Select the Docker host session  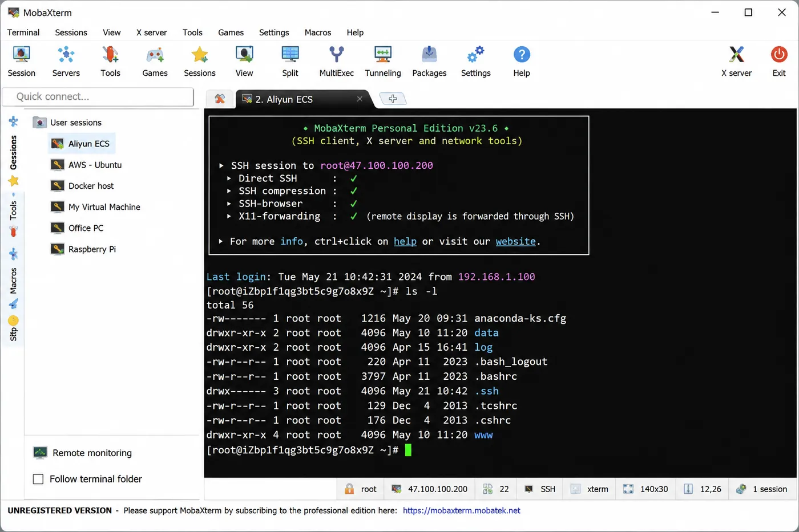click(83, 186)
